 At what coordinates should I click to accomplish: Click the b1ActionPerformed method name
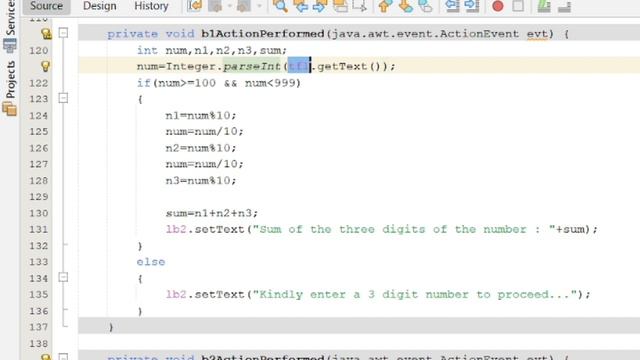click(263, 34)
